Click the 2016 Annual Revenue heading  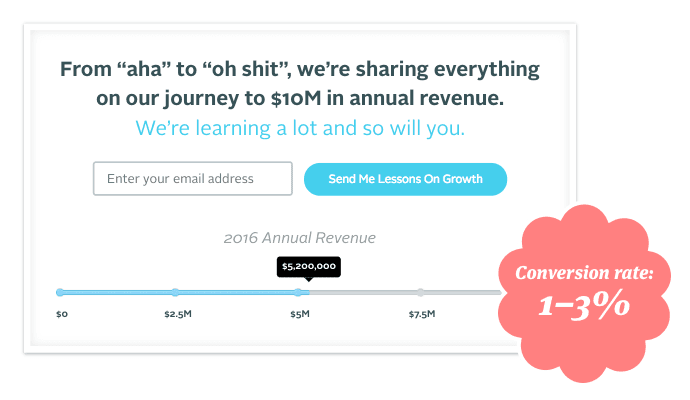[x=300, y=238]
